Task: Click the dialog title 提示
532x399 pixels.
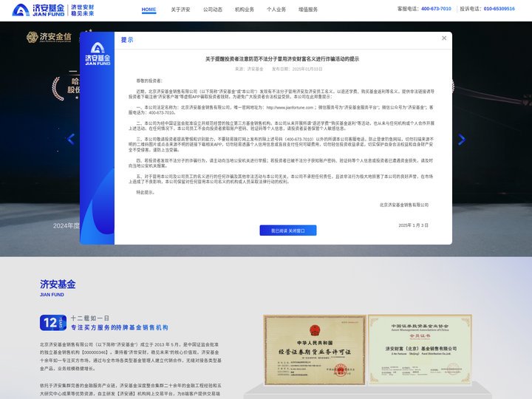Action: point(127,40)
